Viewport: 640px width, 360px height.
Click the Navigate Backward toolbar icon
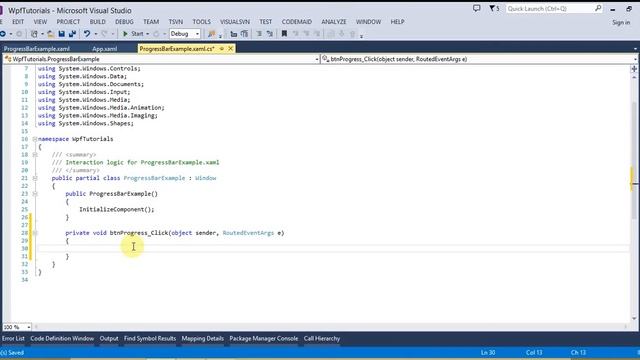2,34
